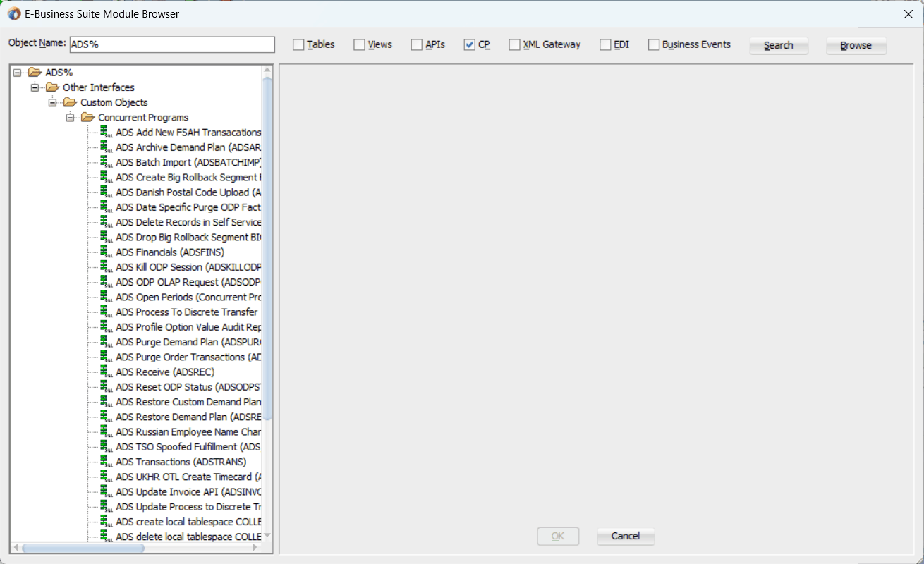Click the tree's horizontal scrollbar thumb

83,548
